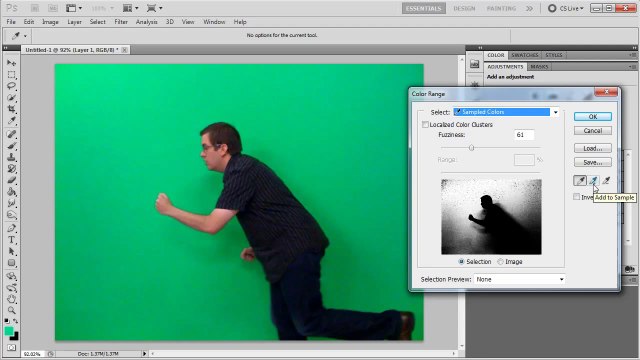Viewport: 640px width, 360px height.
Task: Open the Selection Preview dropdown
Action: click(519, 279)
